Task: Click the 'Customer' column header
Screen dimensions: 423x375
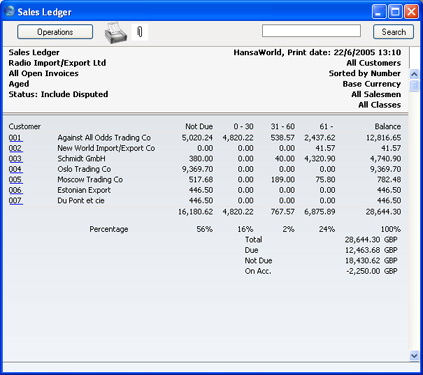Action: [25, 127]
